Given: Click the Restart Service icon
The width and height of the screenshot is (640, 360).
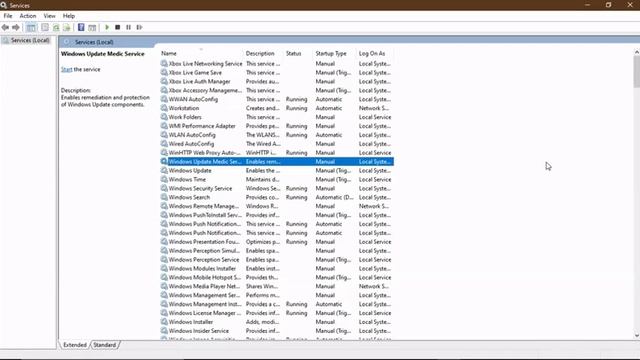Looking at the screenshot, I should click(140, 27).
